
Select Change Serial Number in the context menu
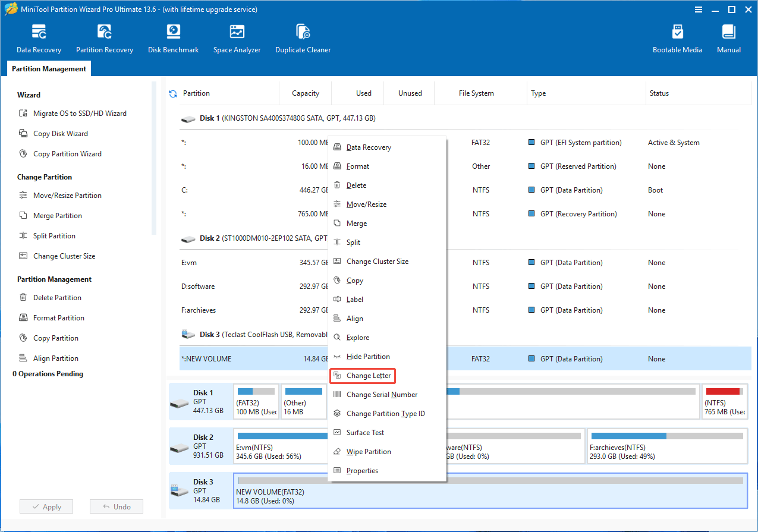[x=387, y=395]
